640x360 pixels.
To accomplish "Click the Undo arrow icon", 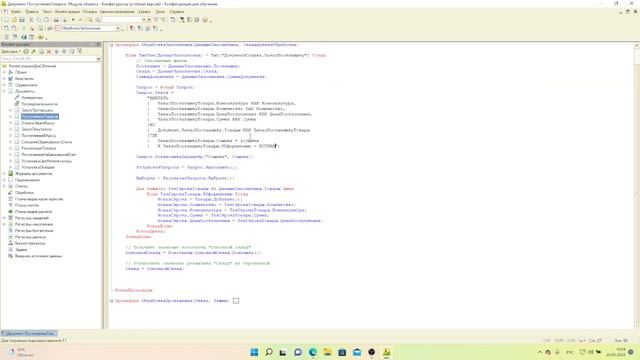I will 73,20.
